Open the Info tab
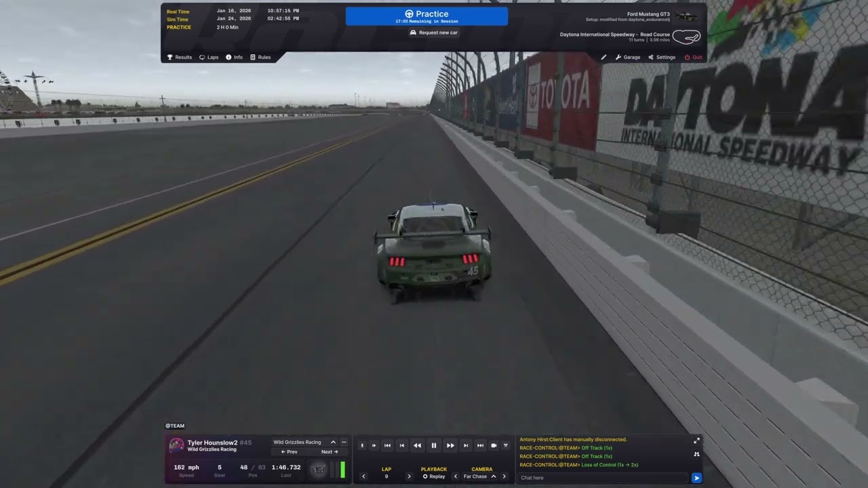 point(234,57)
